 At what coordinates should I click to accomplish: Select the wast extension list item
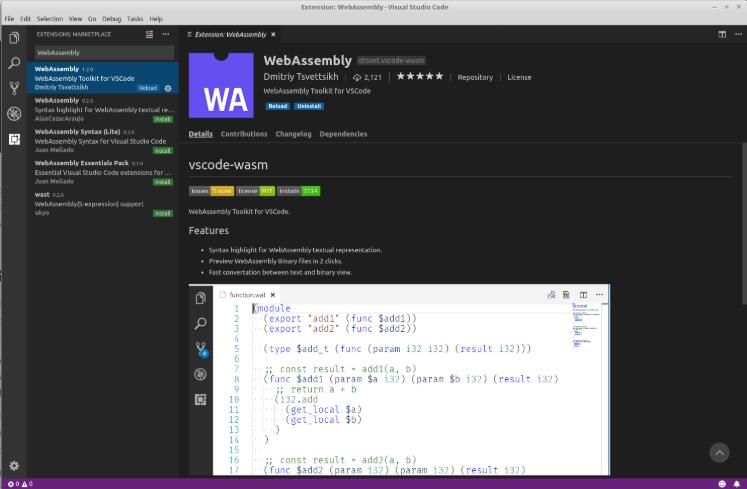tap(103, 204)
